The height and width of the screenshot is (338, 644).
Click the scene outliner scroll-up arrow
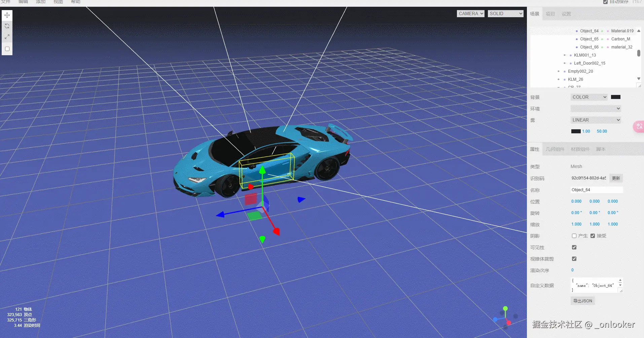coord(639,31)
